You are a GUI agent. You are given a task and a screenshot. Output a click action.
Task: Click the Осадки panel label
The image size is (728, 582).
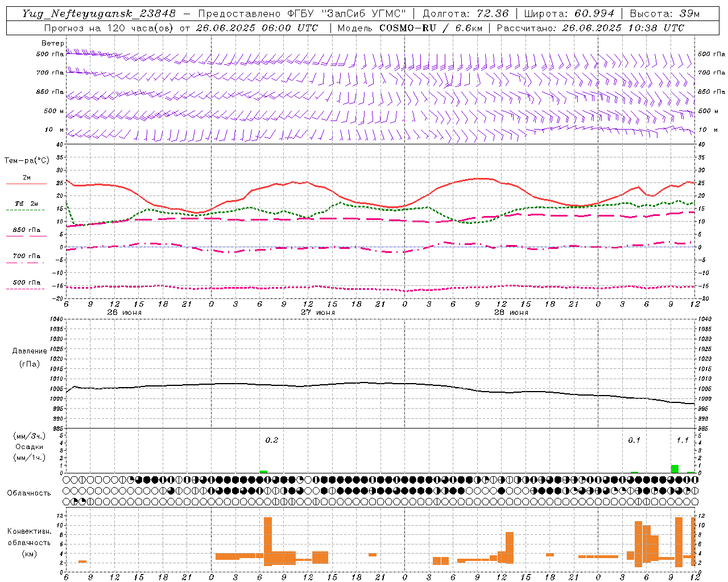point(30,447)
